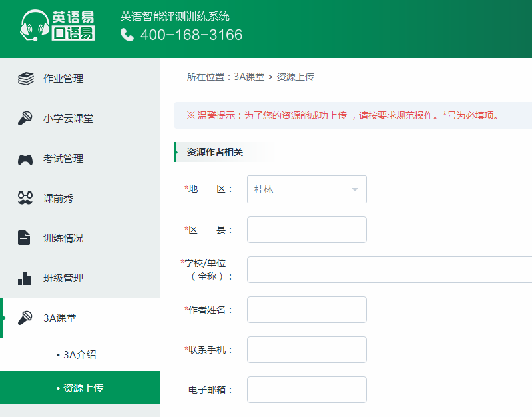The image size is (532, 417).
Task: Click the 3A课堂 breadcrumb link
Action: (249, 77)
